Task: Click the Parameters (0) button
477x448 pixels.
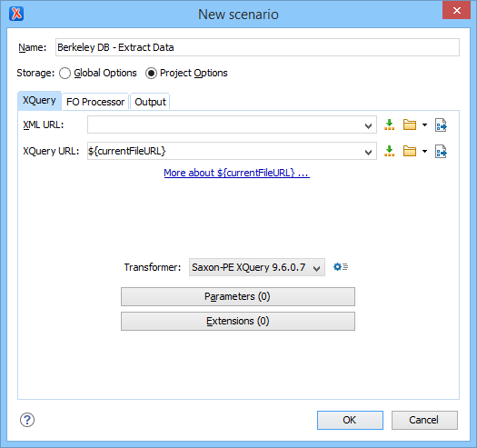Action: point(238,296)
